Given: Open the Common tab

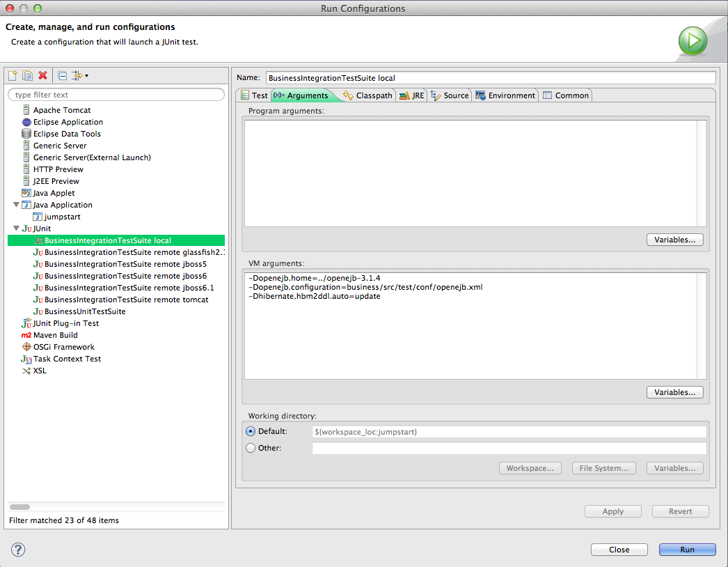Looking at the screenshot, I should coord(566,95).
